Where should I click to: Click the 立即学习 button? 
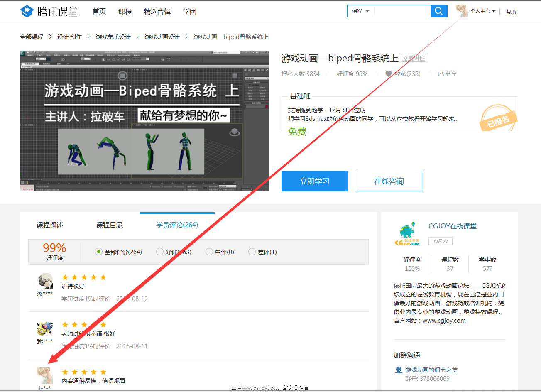314,181
